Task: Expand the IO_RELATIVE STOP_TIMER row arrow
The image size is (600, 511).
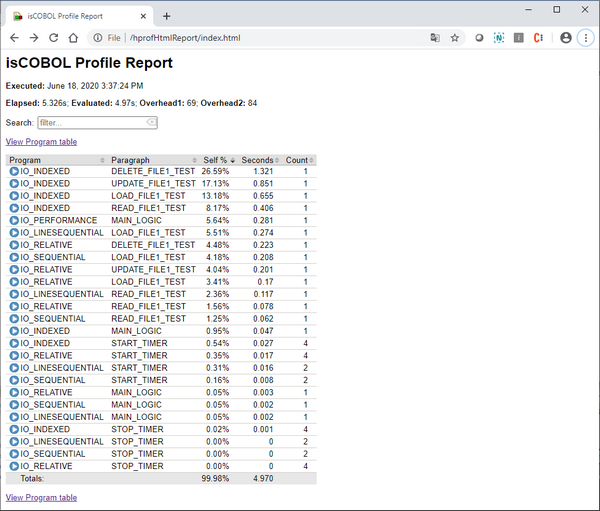Action: pos(14,466)
